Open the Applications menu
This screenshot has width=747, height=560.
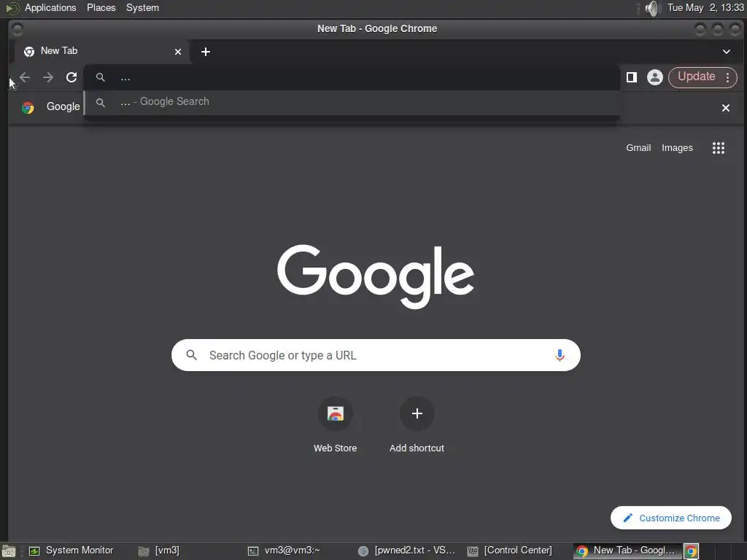tap(50, 7)
